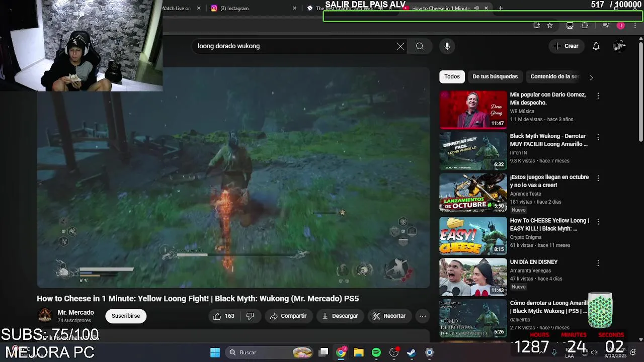This screenshot has height=362, width=644.
Task: Open the Mr. Mercado channel name link
Action: (x=75, y=312)
